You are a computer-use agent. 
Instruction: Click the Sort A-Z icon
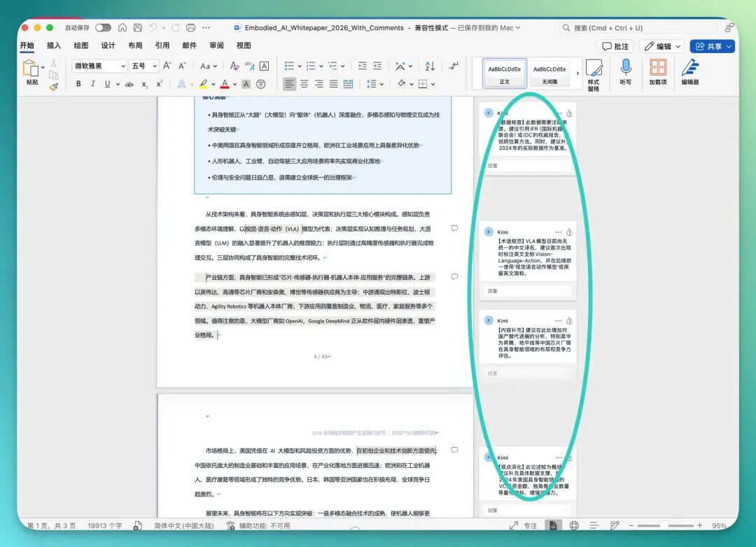(430, 66)
